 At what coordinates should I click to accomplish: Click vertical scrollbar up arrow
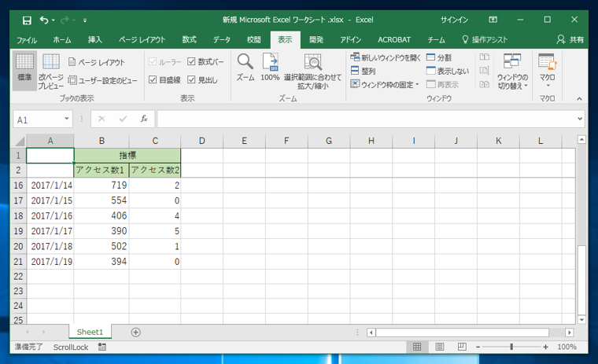[581, 139]
